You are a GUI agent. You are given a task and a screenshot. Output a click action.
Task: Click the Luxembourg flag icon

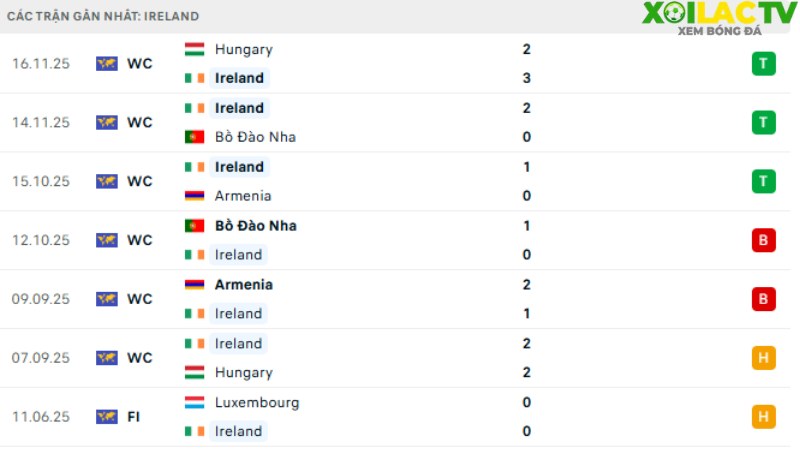pyautogui.click(x=194, y=402)
